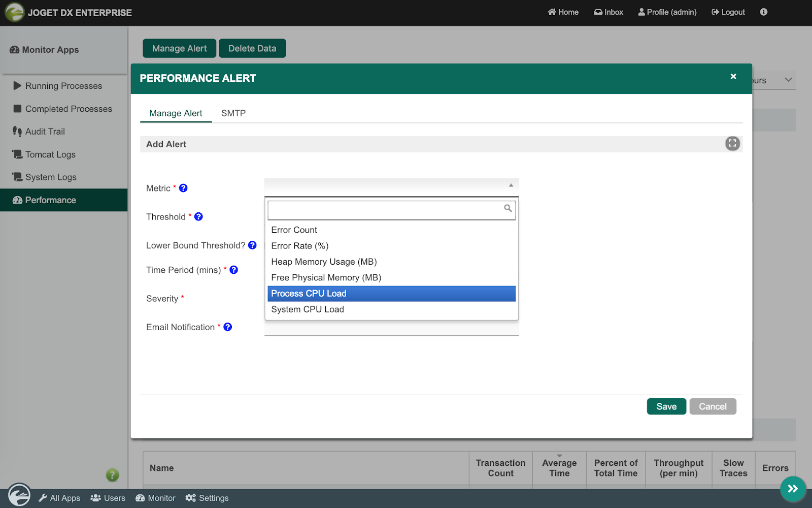Click help icon next to Email Notification
This screenshot has height=508, width=812.
(x=228, y=327)
